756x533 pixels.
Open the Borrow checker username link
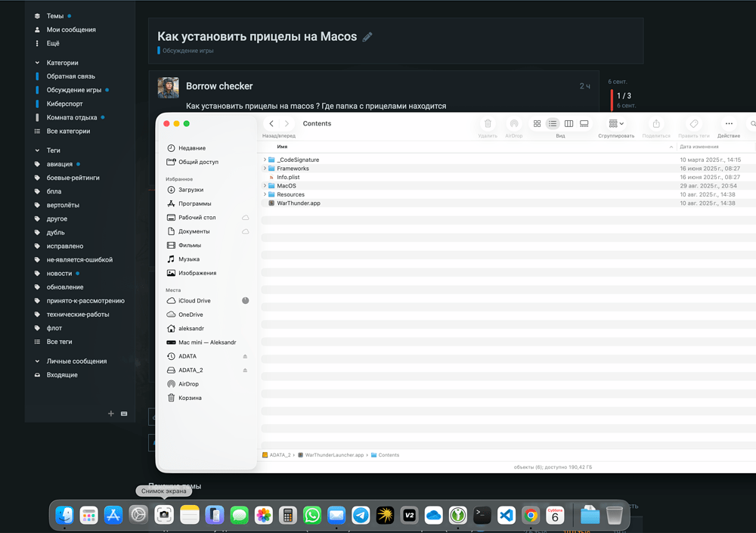219,86
